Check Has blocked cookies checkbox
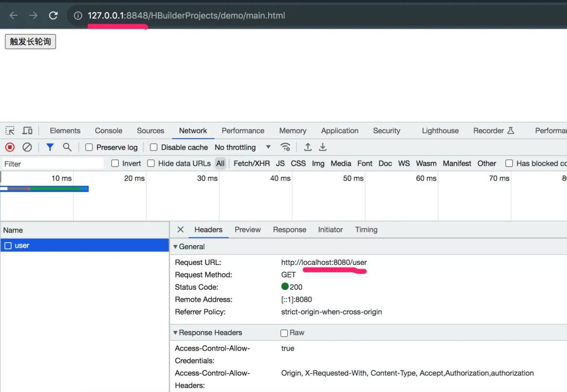The image size is (567, 392). pos(509,163)
